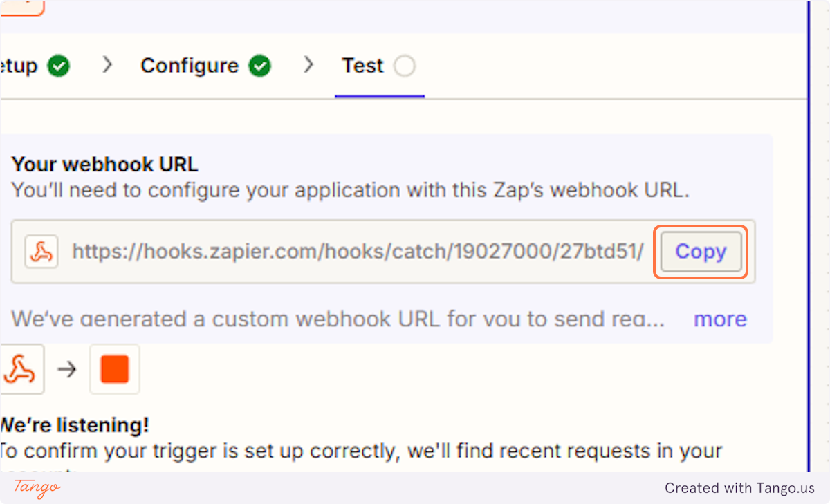The width and height of the screenshot is (830, 504).
Task: Click green checkmark next to Setup
Action: point(59,66)
